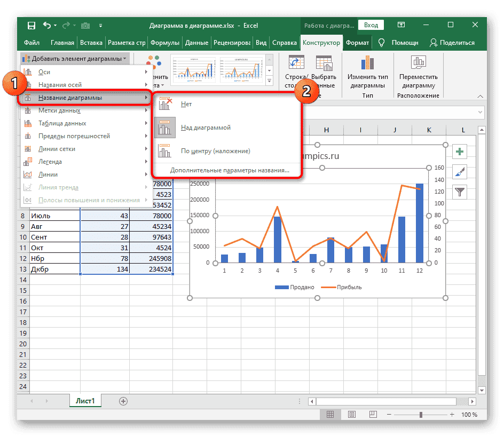
Task: Select Над диаграммой menu item
Action: (x=205, y=128)
